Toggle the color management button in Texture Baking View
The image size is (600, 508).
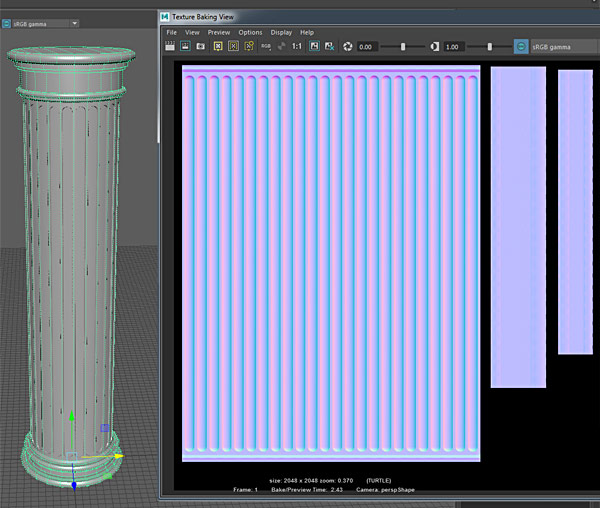(x=521, y=47)
